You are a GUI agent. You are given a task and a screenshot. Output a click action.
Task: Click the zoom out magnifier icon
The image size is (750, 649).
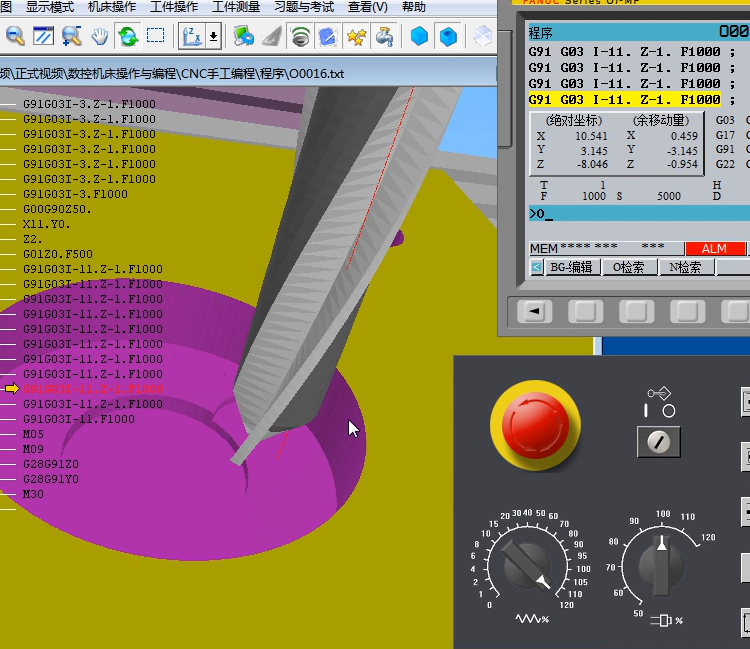tap(15, 36)
